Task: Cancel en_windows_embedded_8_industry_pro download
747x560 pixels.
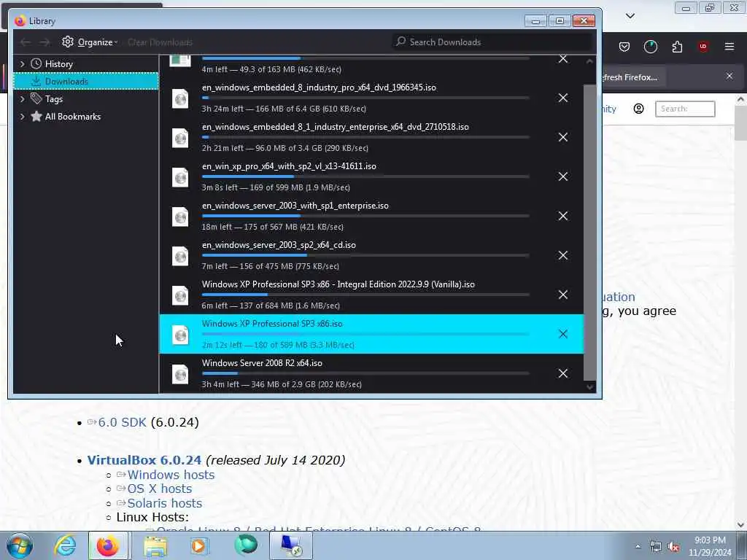Action: tap(563, 98)
